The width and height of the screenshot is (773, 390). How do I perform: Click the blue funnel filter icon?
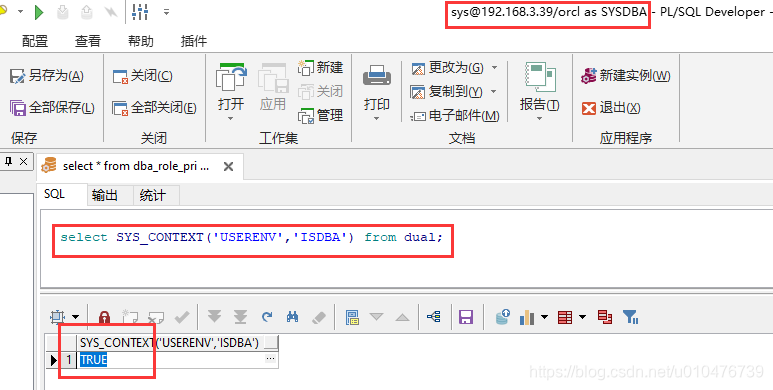(x=631, y=317)
